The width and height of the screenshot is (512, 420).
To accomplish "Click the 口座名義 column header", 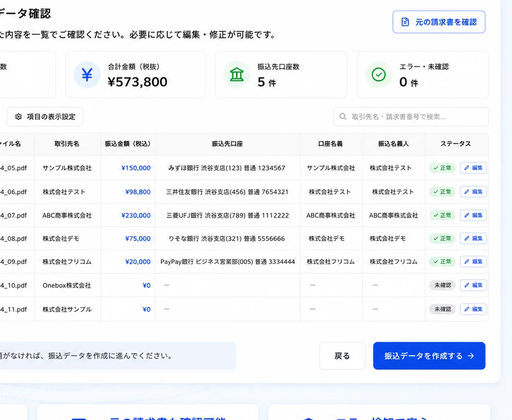I will click(x=330, y=144).
